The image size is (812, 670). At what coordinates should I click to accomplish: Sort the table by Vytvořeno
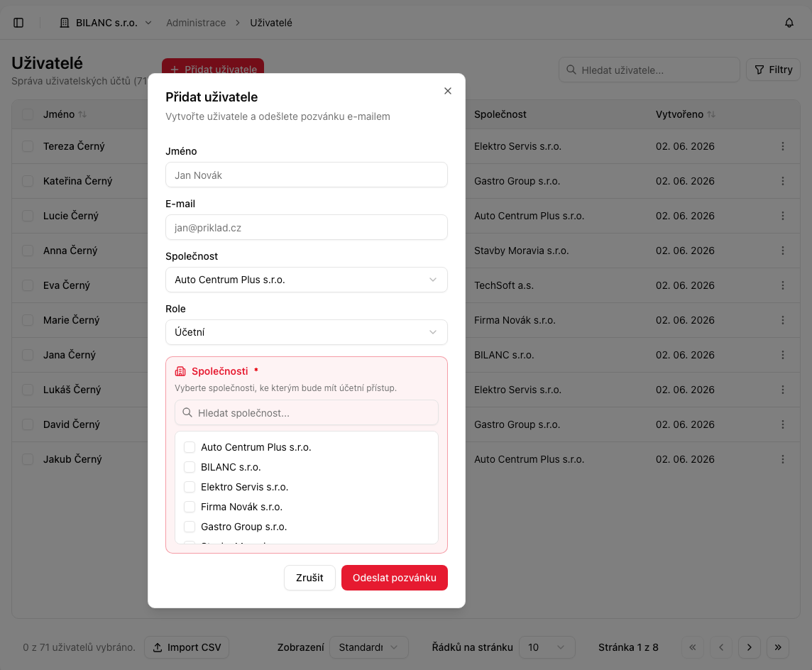point(685,114)
